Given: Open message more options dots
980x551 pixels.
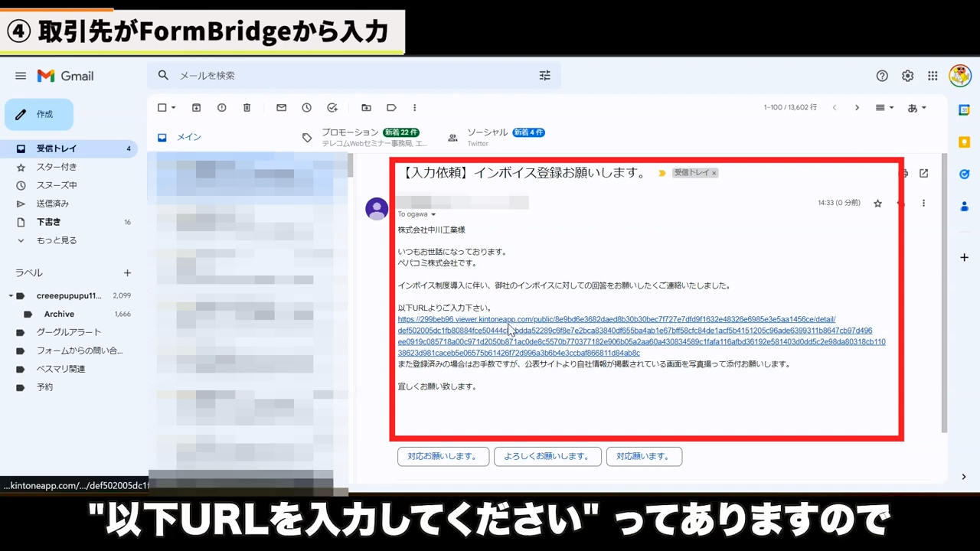Looking at the screenshot, I should click(x=924, y=204).
